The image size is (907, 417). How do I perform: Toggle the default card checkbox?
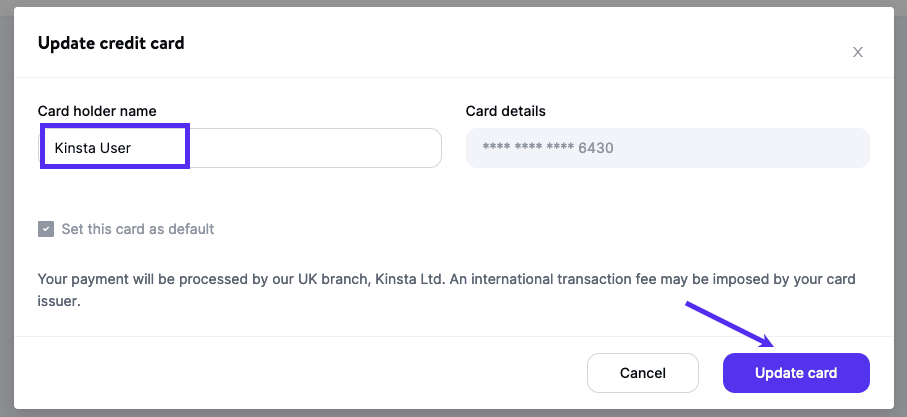point(46,229)
